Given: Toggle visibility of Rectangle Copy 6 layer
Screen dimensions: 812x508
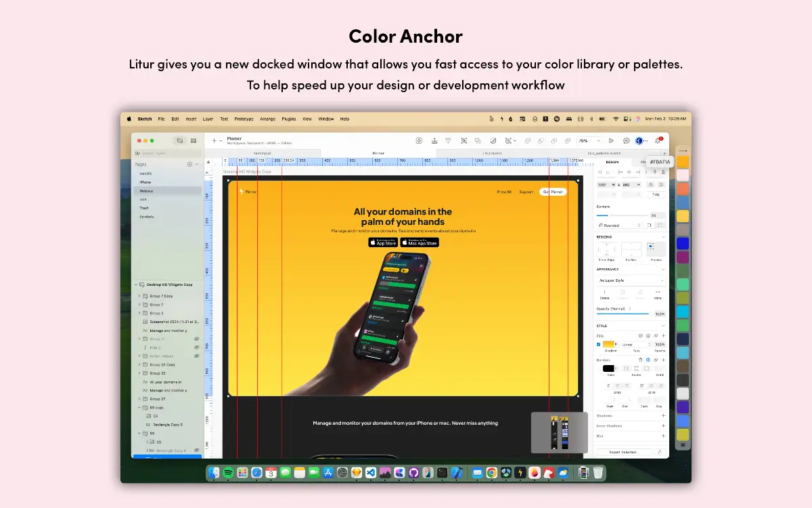Looking at the screenshot, I should click(x=197, y=450).
